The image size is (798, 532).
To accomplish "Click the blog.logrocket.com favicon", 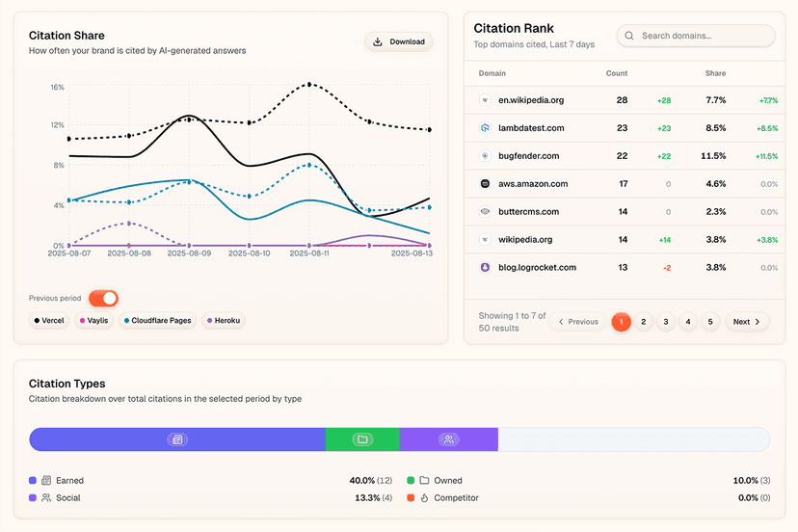I will point(485,267).
